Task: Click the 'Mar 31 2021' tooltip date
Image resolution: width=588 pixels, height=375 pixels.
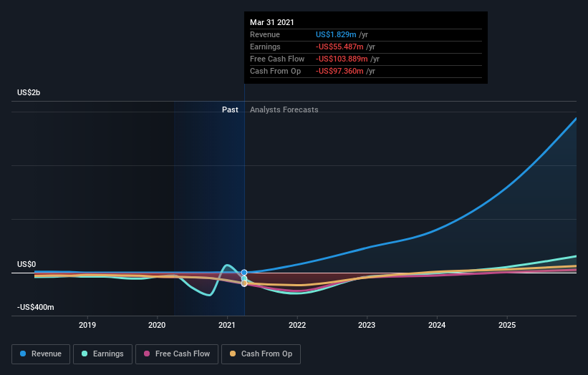Action: [x=272, y=22]
